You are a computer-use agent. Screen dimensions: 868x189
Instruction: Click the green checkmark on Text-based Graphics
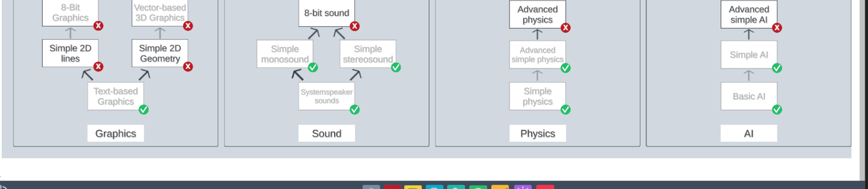(143, 110)
